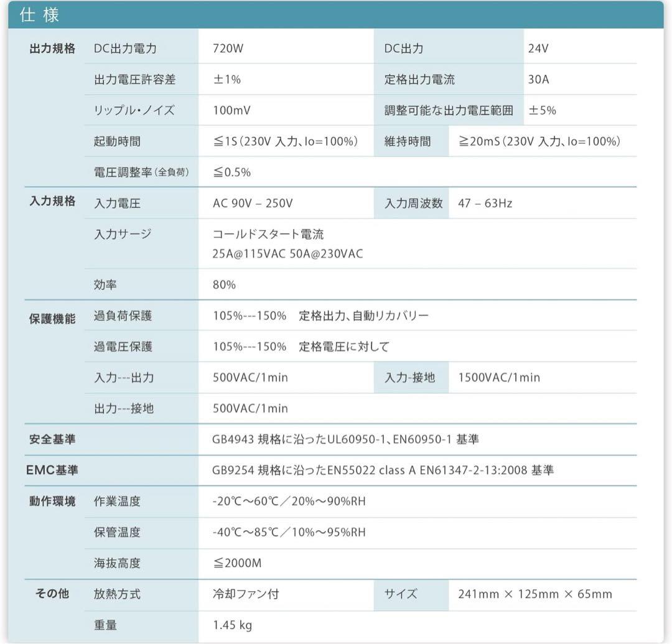
Task: Select the 効率 80% value
Action: [x=223, y=284]
